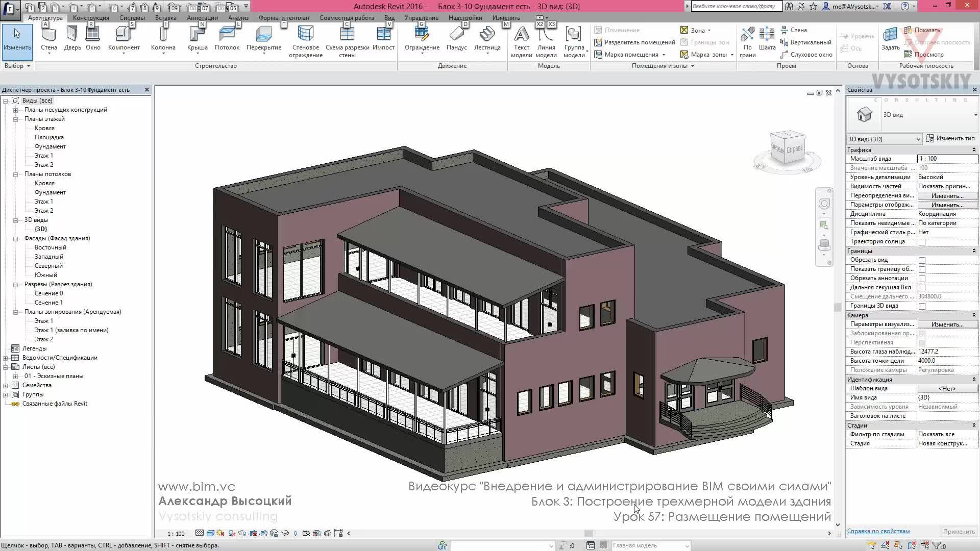Click the Масштаб вида 1:100 field
Screen dimensions: 980x551
click(x=947, y=159)
